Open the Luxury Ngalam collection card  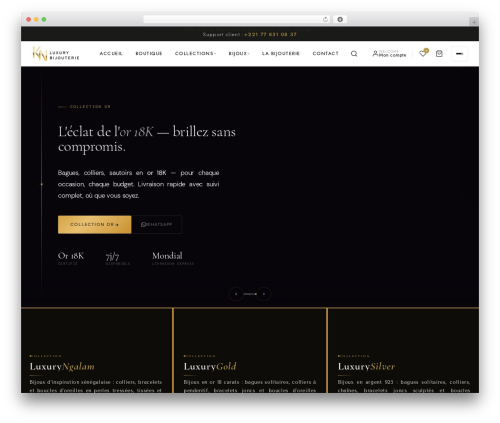pyautogui.click(x=97, y=351)
